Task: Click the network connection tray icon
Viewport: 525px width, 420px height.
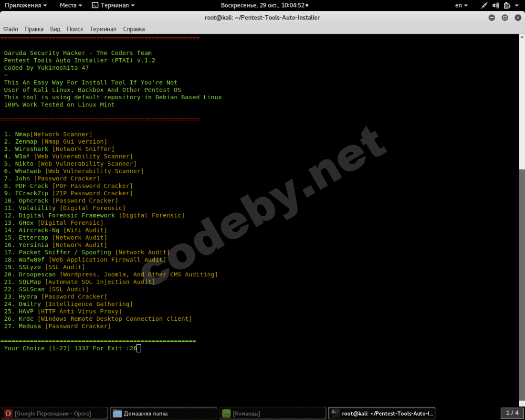Action: click(484, 5)
